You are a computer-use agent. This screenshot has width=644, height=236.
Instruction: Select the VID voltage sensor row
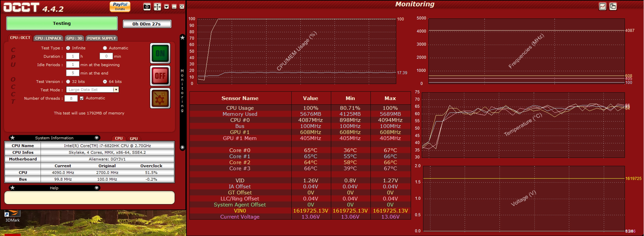click(x=300, y=180)
